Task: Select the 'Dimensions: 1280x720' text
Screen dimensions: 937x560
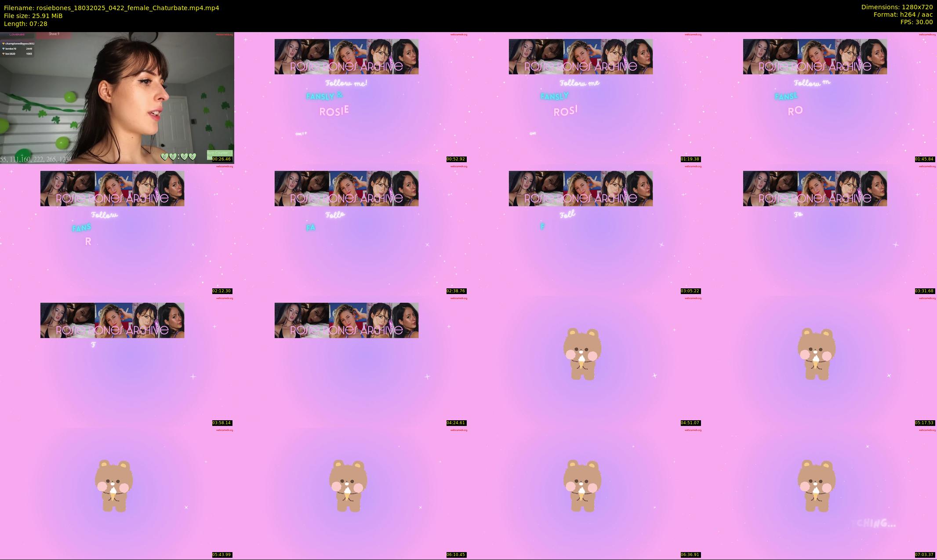Action: [897, 7]
